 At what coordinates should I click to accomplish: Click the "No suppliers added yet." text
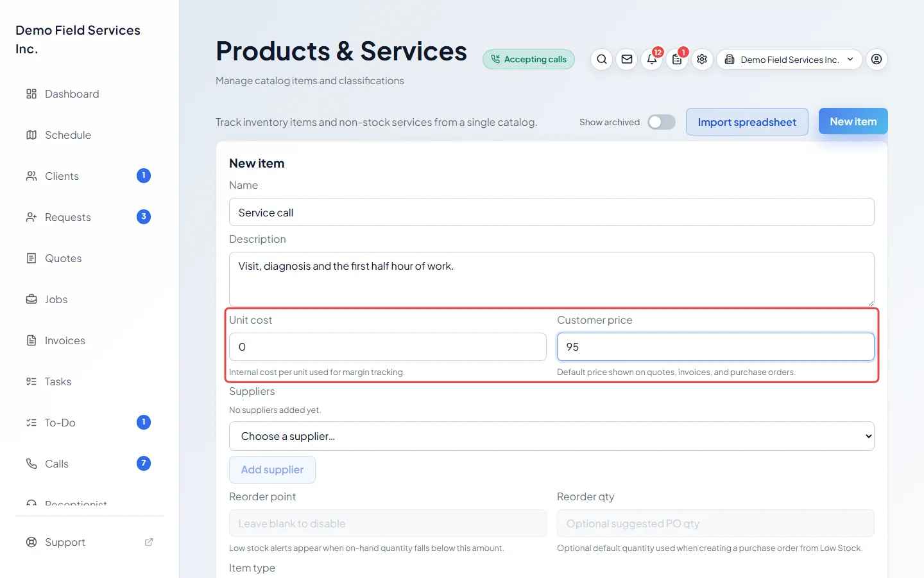click(275, 410)
